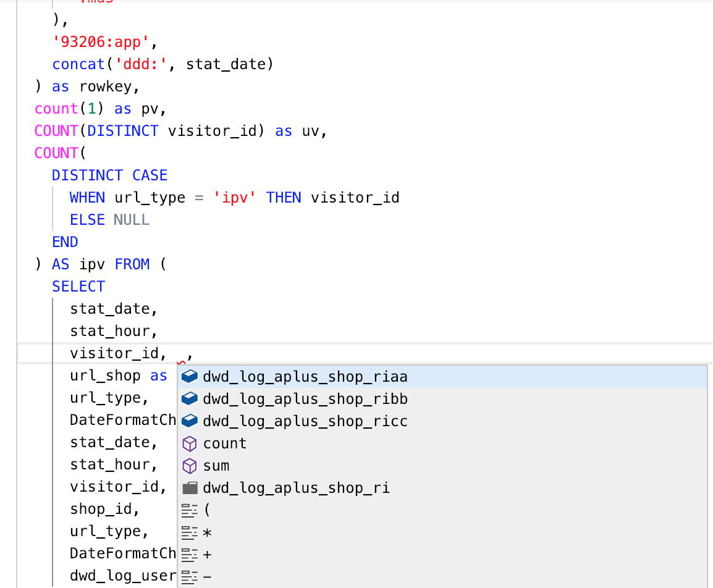Click snippet icon beside asterisk suggestion
713x588 pixels.
point(189,532)
